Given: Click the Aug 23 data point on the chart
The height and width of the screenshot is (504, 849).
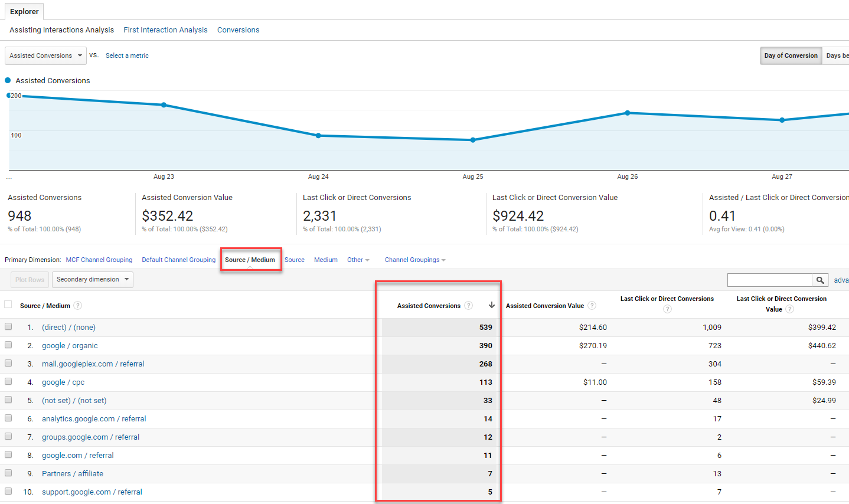Looking at the screenshot, I should tap(164, 105).
